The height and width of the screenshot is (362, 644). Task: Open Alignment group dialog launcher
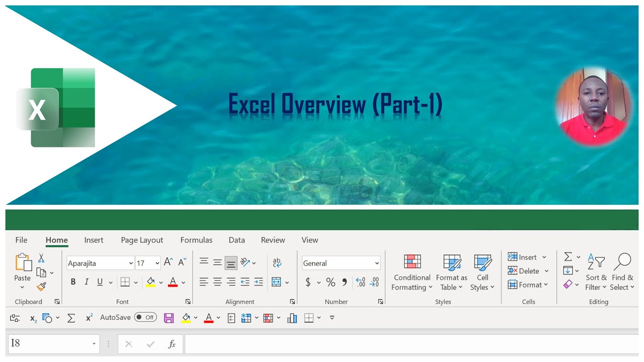pyautogui.click(x=292, y=302)
